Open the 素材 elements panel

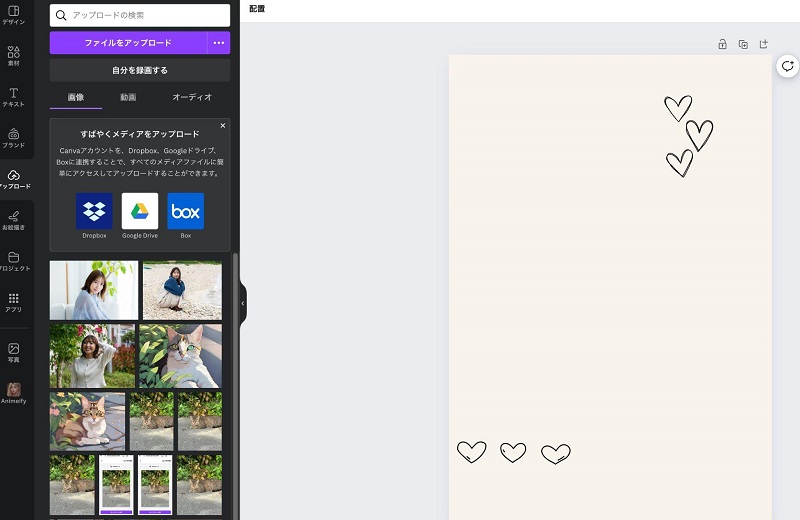(14, 56)
